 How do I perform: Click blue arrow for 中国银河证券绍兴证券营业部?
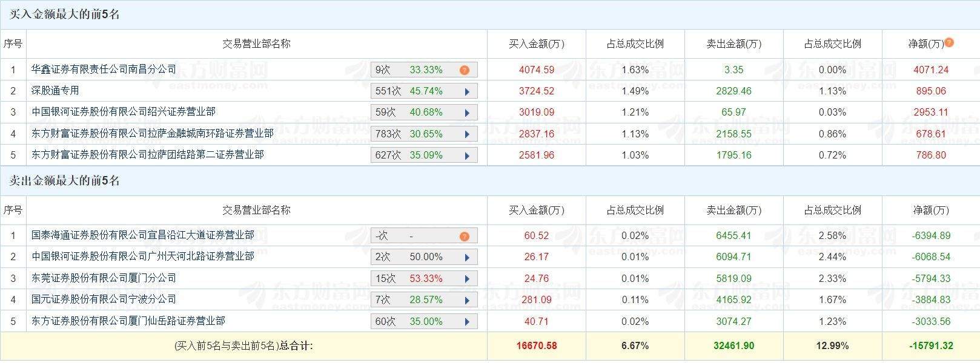tap(467, 113)
